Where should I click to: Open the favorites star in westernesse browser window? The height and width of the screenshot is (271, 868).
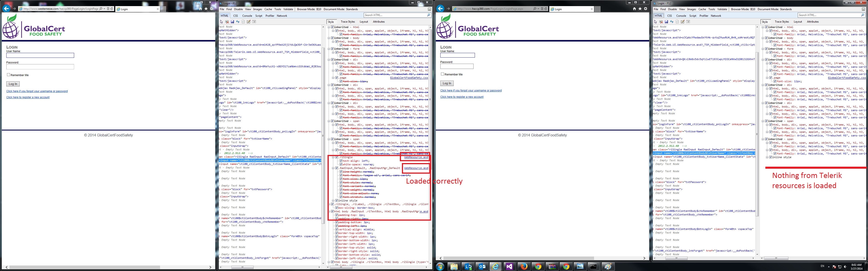206,8
